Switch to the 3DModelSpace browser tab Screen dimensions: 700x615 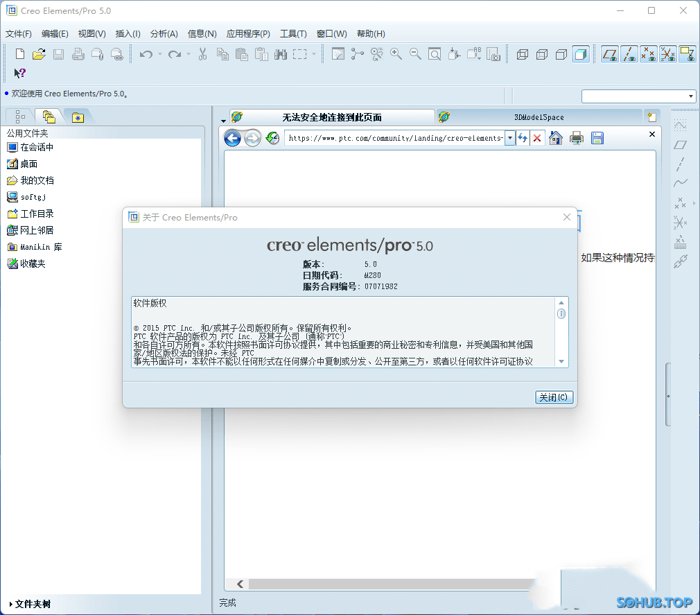point(539,117)
